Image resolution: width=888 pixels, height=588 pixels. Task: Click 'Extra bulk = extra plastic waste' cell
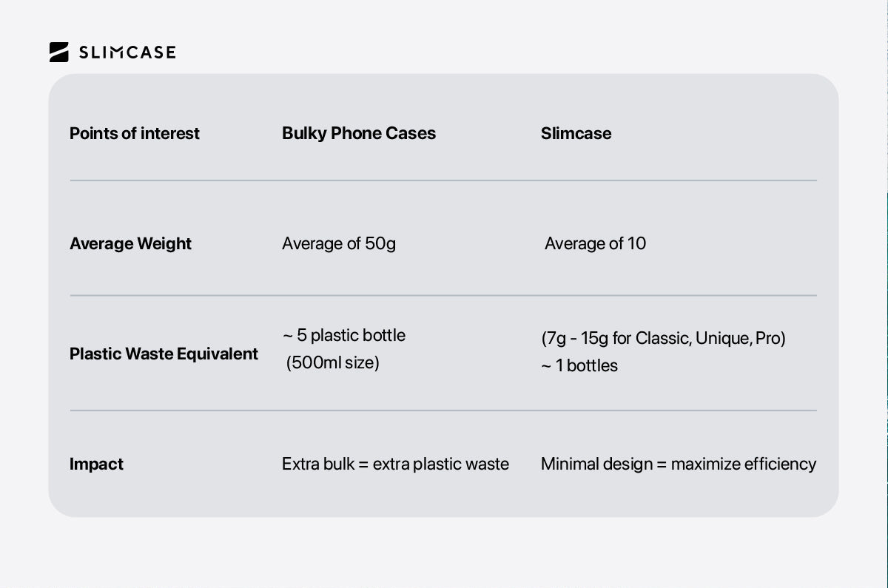[x=395, y=464]
